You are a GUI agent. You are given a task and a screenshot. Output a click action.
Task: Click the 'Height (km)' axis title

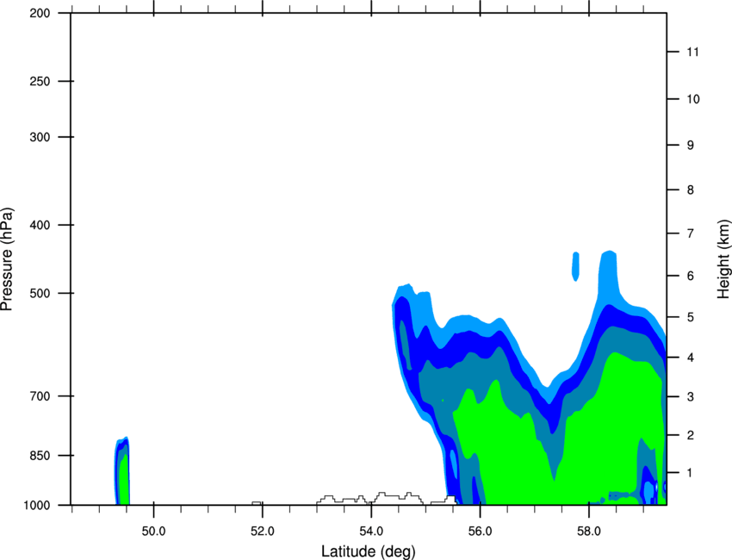723,258
